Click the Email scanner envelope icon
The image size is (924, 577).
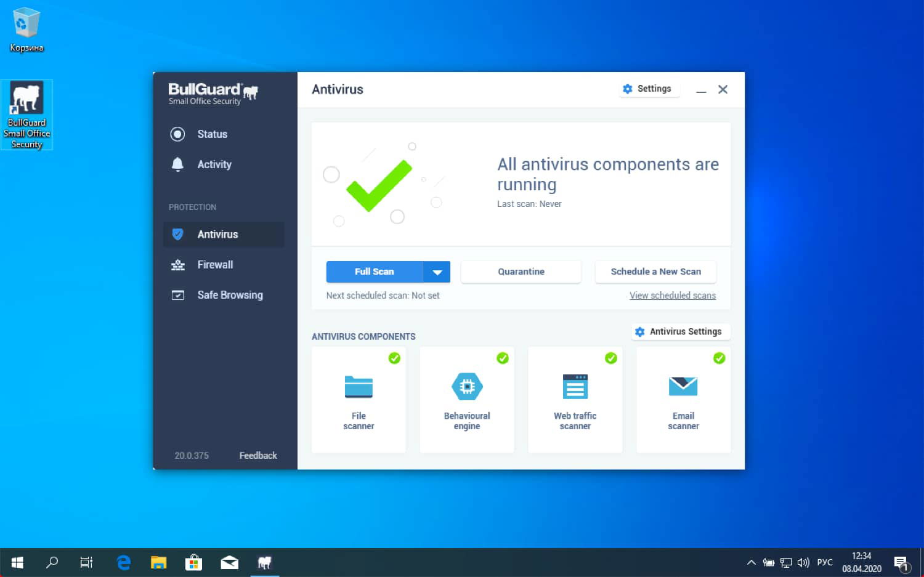point(683,386)
